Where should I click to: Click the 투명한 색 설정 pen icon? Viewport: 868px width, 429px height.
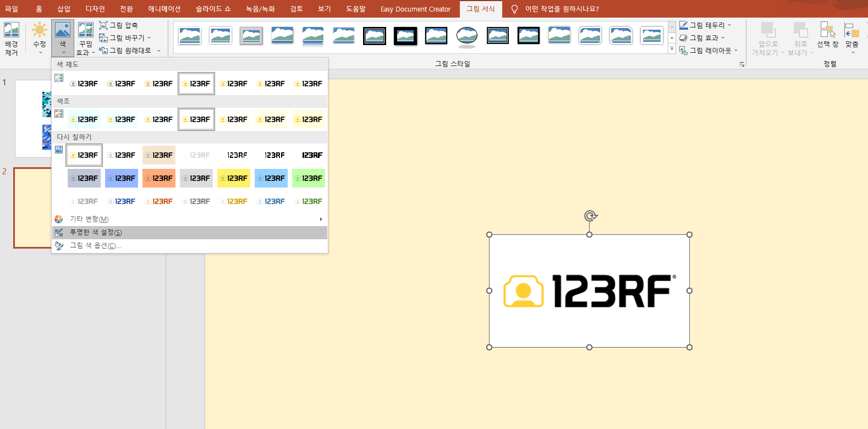click(x=59, y=233)
